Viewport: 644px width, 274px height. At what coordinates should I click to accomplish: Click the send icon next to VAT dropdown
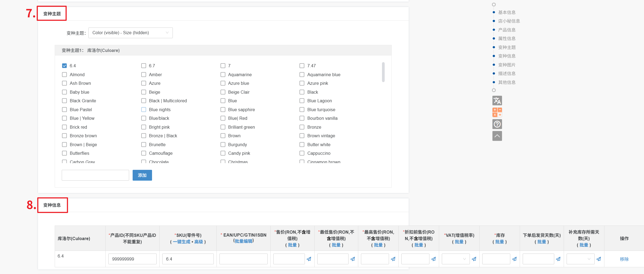pyautogui.click(x=474, y=259)
